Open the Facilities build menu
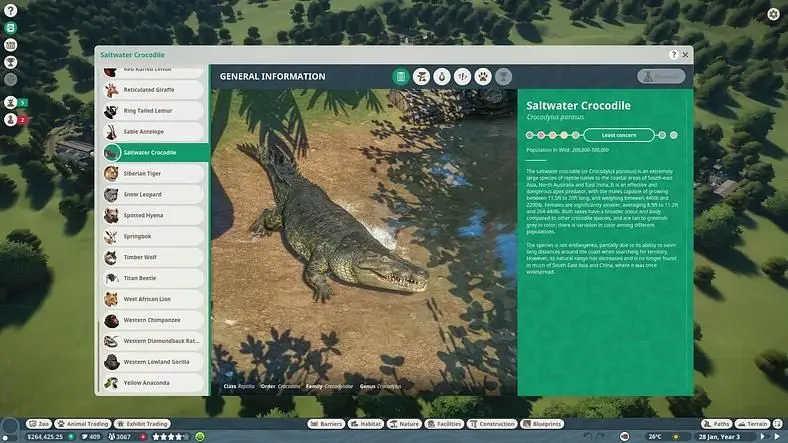 [444, 424]
